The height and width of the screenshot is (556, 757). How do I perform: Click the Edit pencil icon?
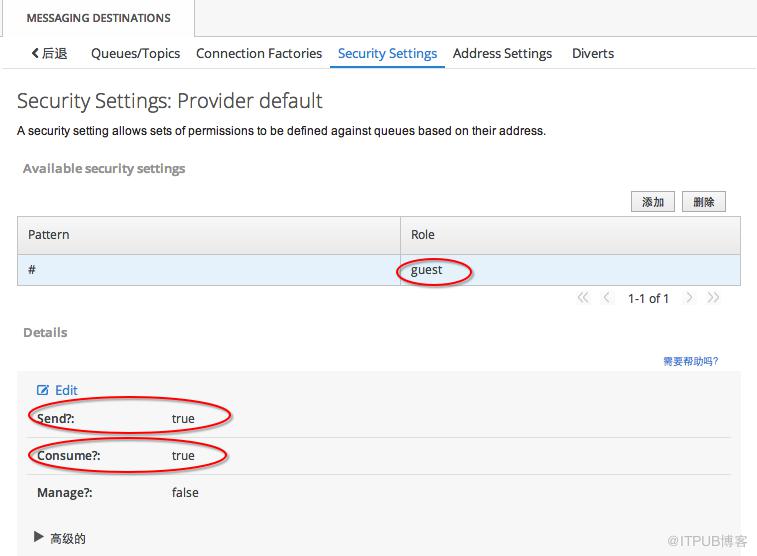43,390
